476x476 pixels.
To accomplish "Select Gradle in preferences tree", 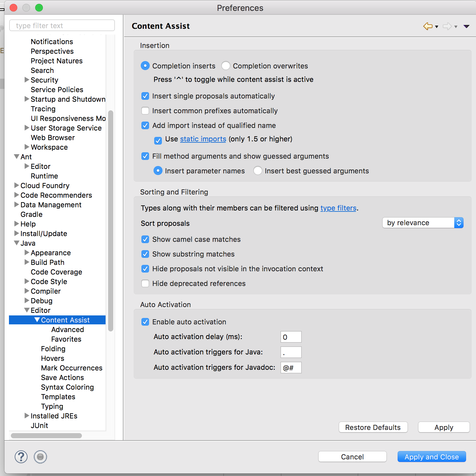I will (x=31, y=214).
